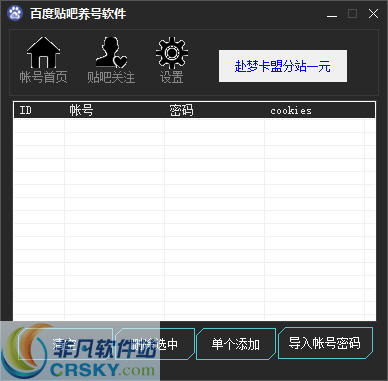Click the 密码 column header

(214, 110)
